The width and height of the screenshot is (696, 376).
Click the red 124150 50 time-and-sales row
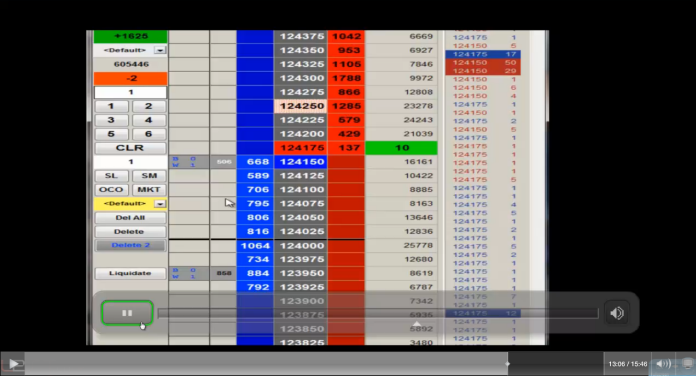[483, 63]
